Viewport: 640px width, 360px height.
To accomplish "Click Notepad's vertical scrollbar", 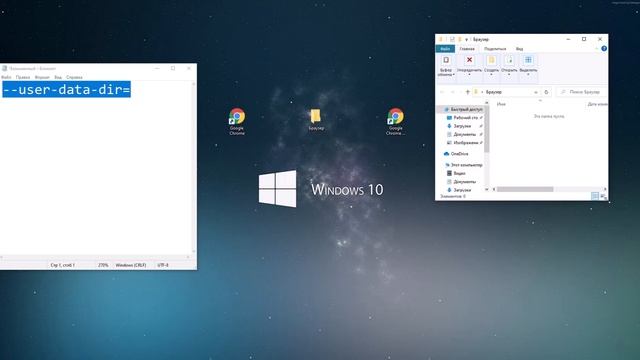I will (x=193, y=168).
